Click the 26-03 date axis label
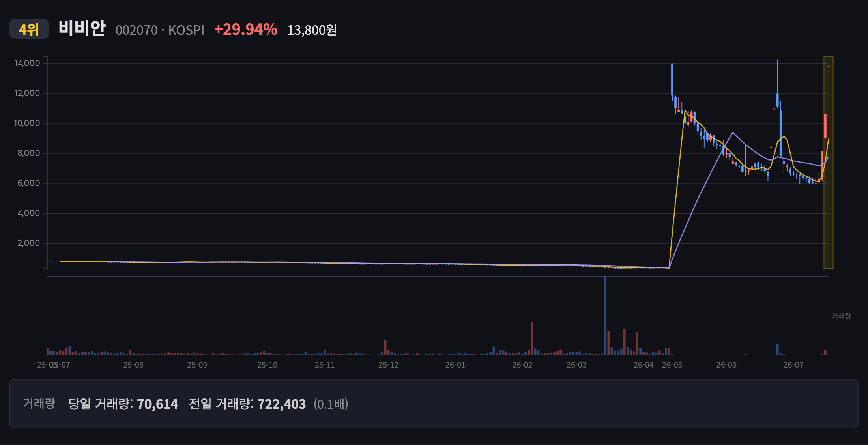868x445 pixels. pos(576,365)
